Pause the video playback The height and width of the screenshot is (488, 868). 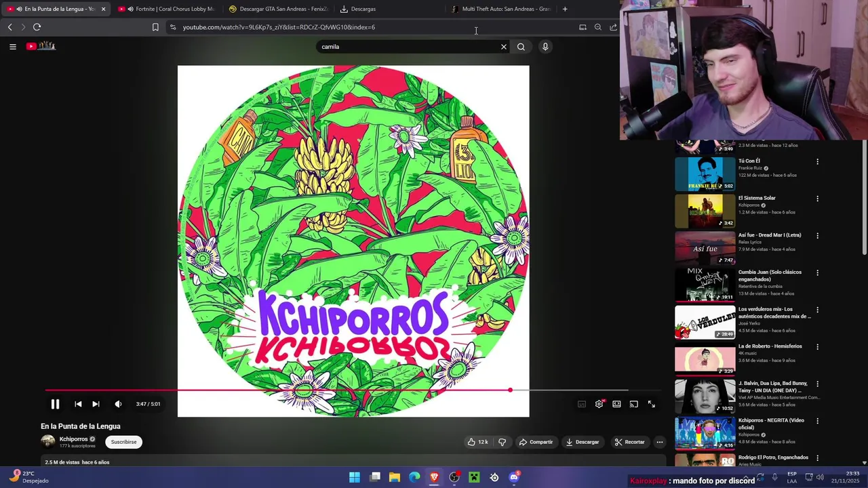(x=55, y=404)
